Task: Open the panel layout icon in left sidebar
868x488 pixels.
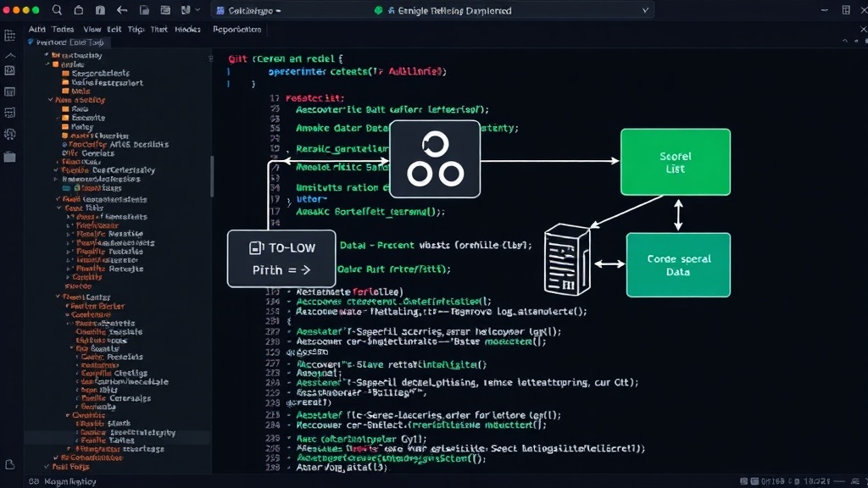Action: (10, 91)
